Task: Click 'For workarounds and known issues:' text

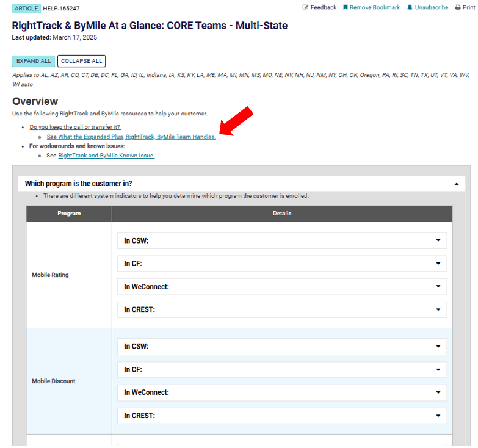Action: [77, 146]
